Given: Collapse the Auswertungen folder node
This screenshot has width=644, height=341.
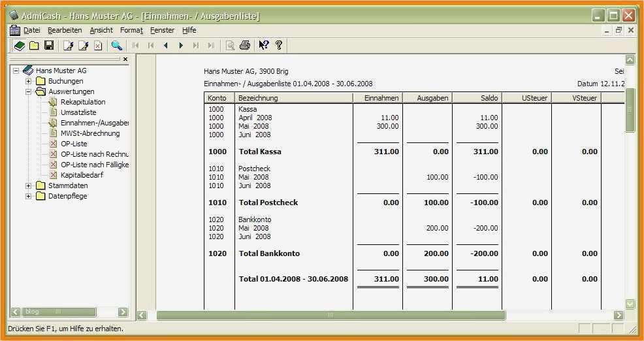Looking at the screenshot, I should pos(28,91).
